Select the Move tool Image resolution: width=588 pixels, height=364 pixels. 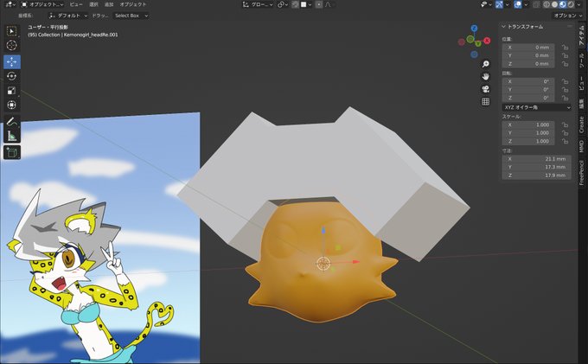[11, 62]
